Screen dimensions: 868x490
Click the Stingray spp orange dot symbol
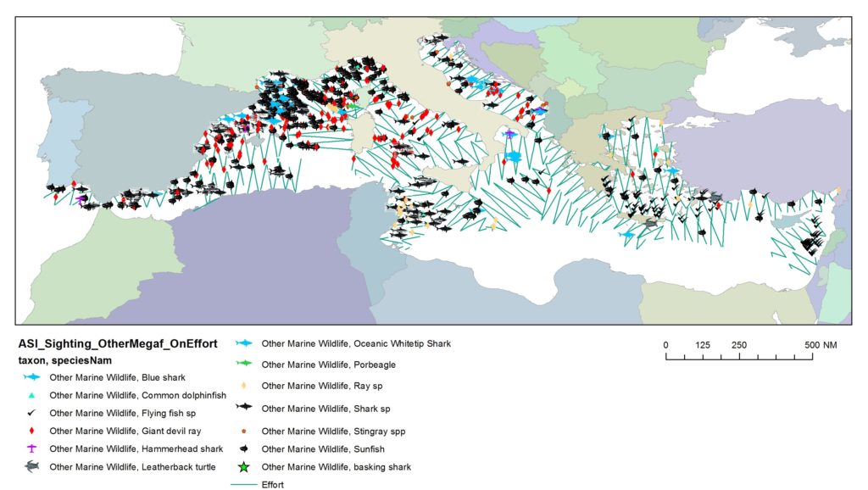pyautogui.click(x=243, y=431)
